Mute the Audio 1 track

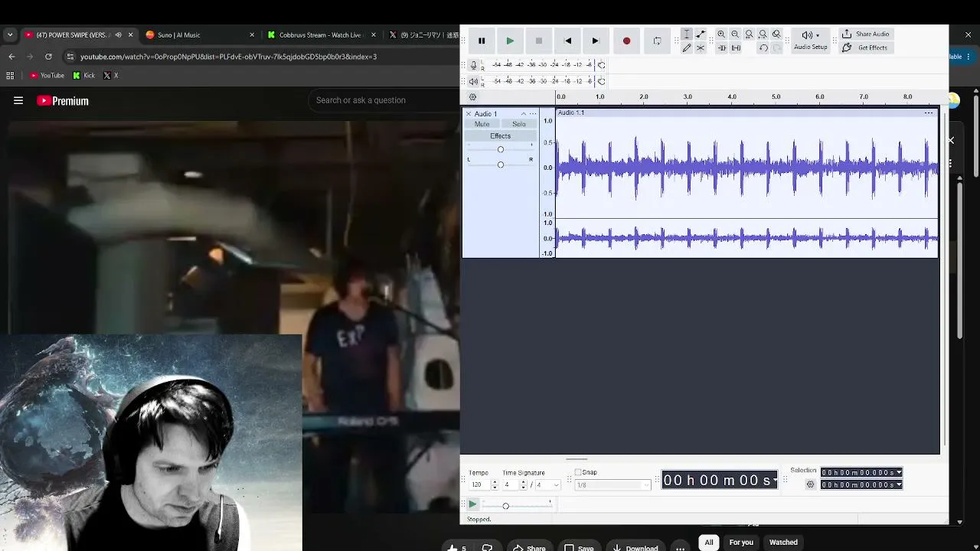(482, 124)
